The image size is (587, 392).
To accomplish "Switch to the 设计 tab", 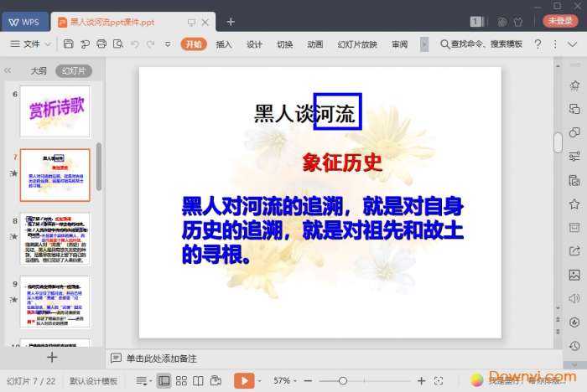I will (254, 44).
